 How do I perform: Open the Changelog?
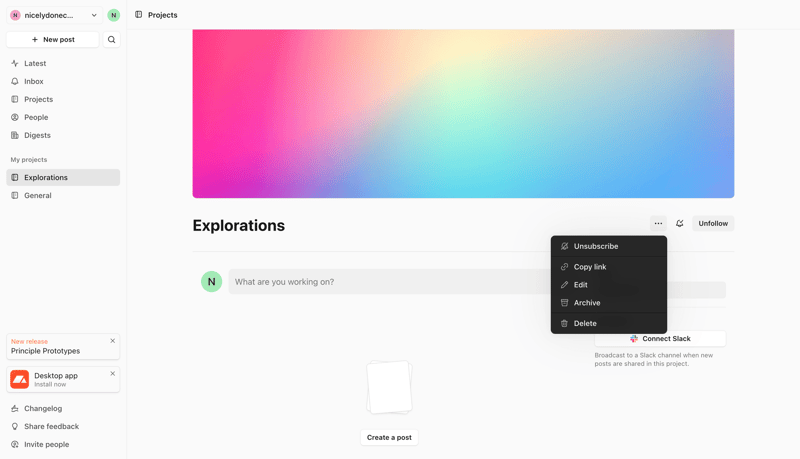click(63, 409)
